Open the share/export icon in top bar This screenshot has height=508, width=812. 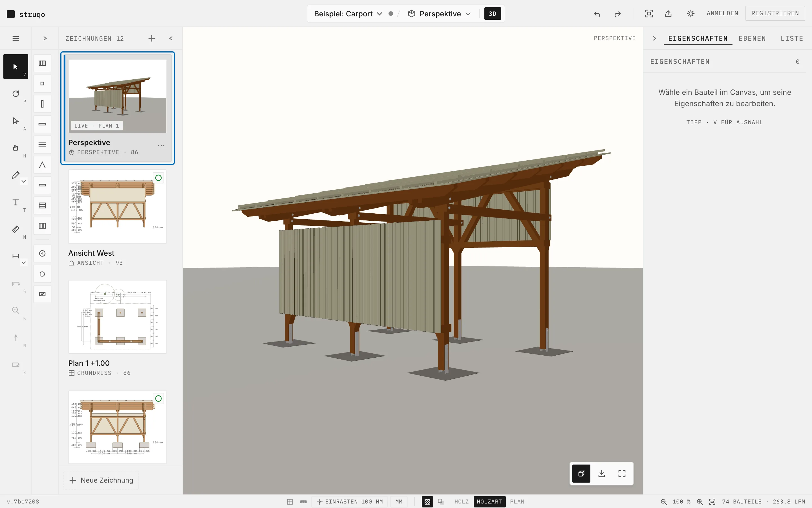point(668,14)
